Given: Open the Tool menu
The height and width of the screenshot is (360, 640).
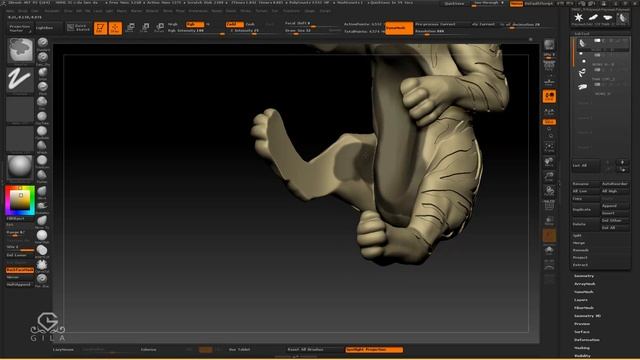Looking at the screenshot, I should tap(275, 11).
